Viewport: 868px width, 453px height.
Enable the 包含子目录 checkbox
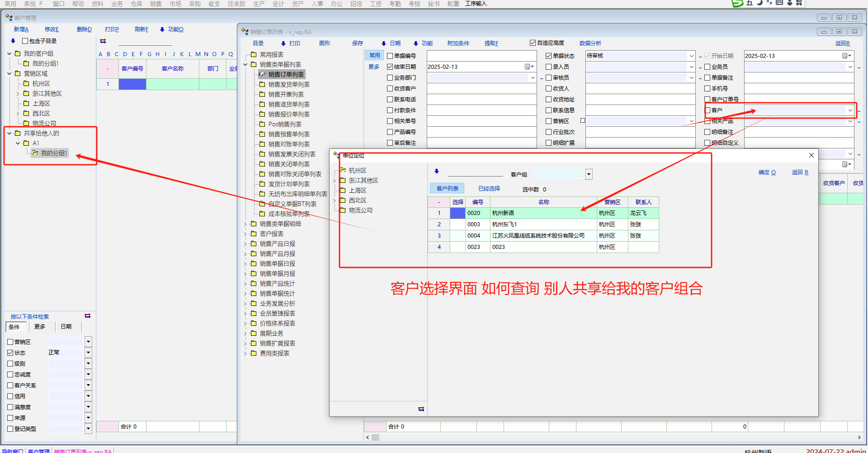[25, 41]
